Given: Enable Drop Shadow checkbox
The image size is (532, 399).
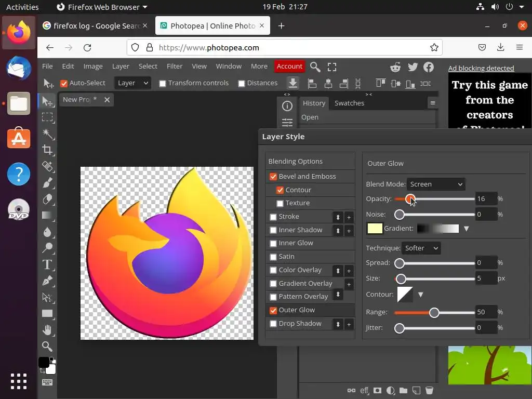Looking at the screenshot, I should click(x=273, y=324).
